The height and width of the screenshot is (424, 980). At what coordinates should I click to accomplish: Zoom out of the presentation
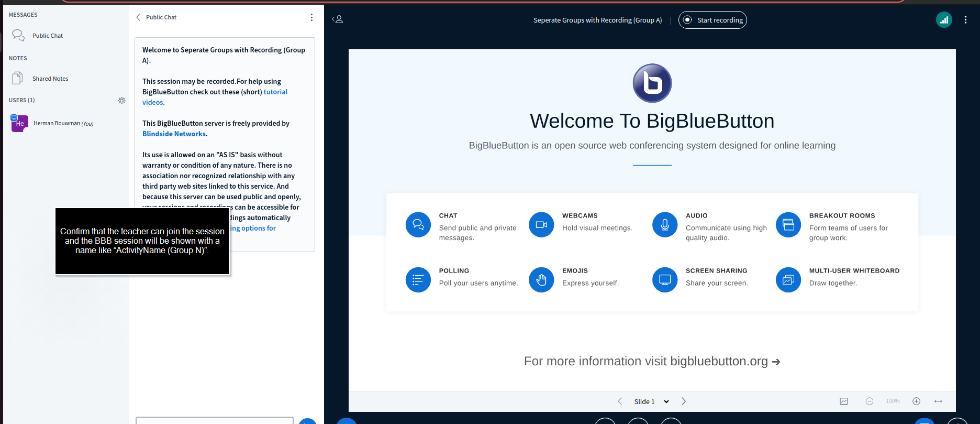pos(870,401)
